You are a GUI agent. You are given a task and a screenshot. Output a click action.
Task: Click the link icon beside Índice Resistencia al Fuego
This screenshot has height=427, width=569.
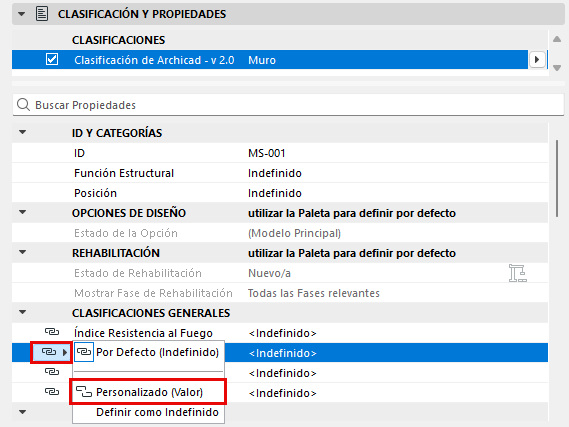click(x=52, y=332)
